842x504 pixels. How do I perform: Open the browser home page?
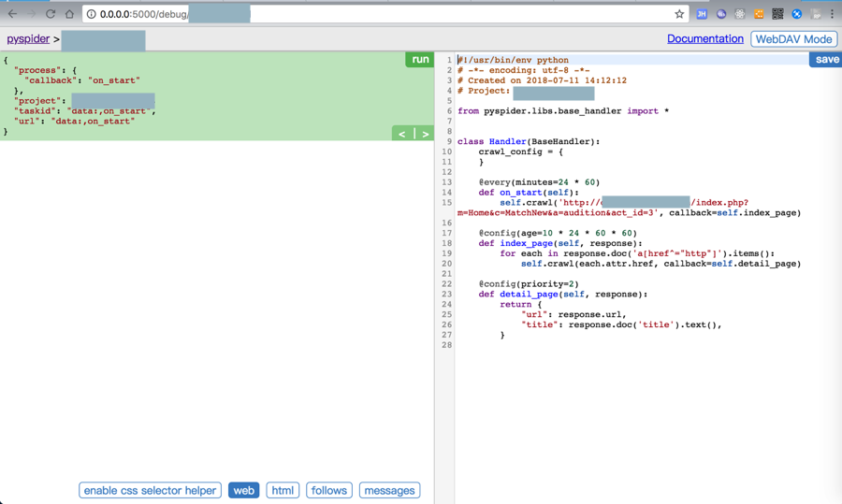pos(69,14)
